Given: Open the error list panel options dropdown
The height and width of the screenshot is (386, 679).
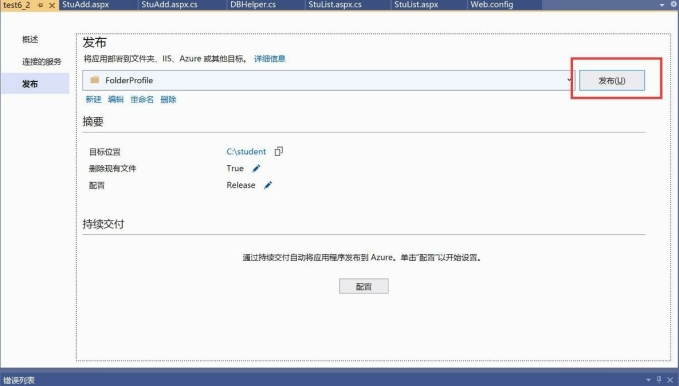Looking at the screenshot, I should [x=648, y=380].
